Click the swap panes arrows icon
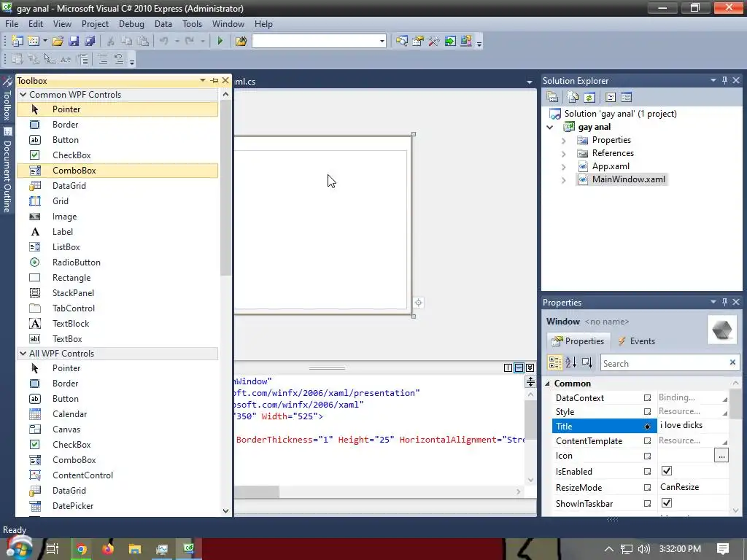Image resolution: width=747 pixels, height=560 pixels. point(530,381)
